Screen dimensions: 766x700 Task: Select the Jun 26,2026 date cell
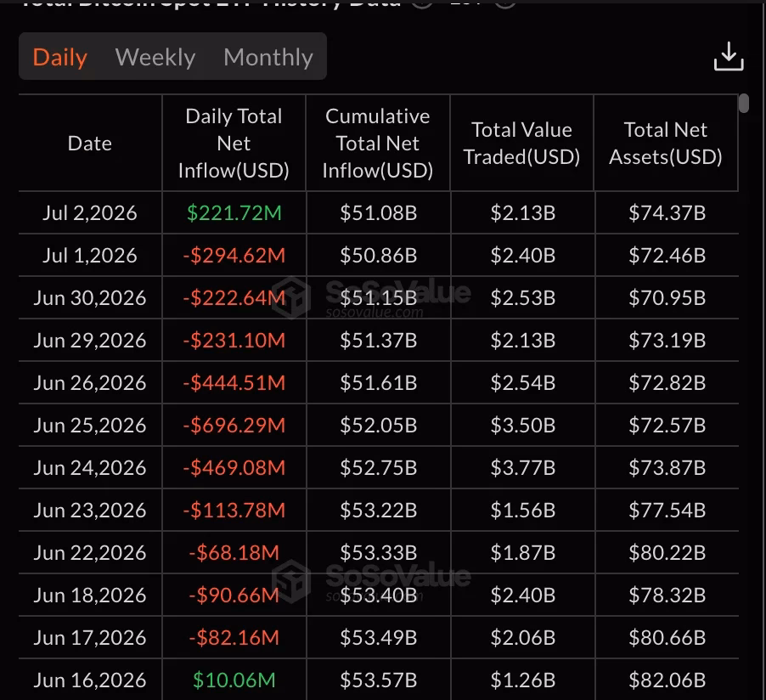coord(90,383)
